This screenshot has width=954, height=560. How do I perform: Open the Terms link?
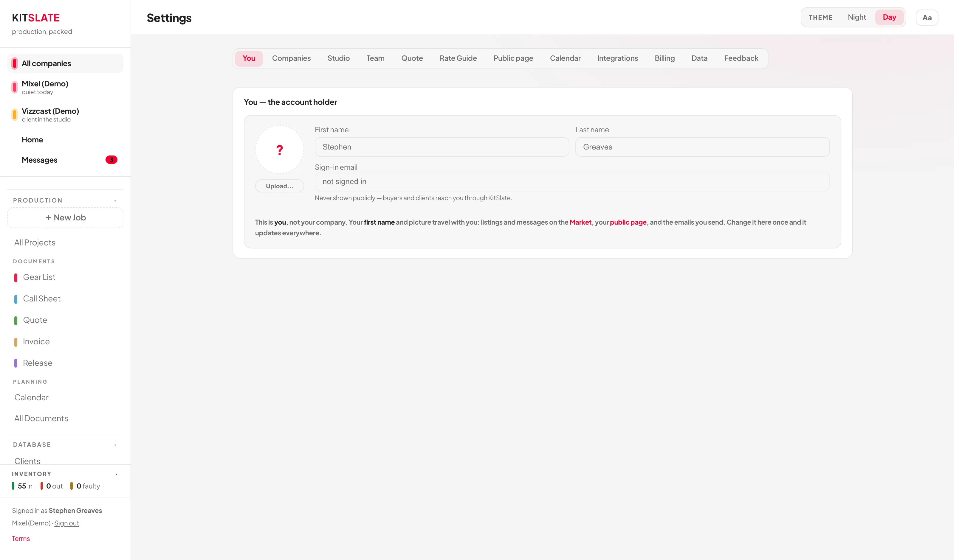pos(21,539)
